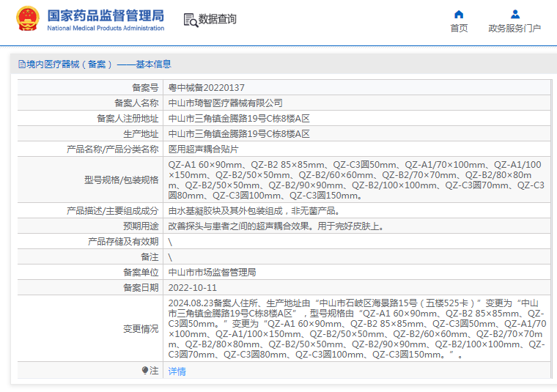The image size is (557, 392).
Task: Open 政务服务门户 portal link
Action: [514, 28]
